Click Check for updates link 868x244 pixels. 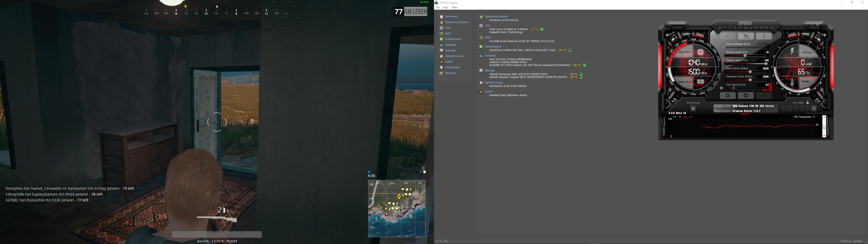(x=852, y=241)
